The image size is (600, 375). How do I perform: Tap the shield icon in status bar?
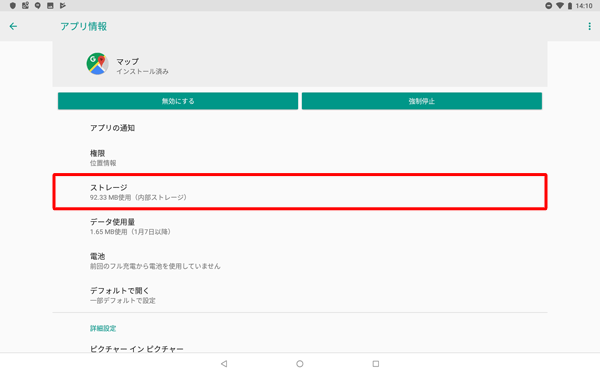13,5
